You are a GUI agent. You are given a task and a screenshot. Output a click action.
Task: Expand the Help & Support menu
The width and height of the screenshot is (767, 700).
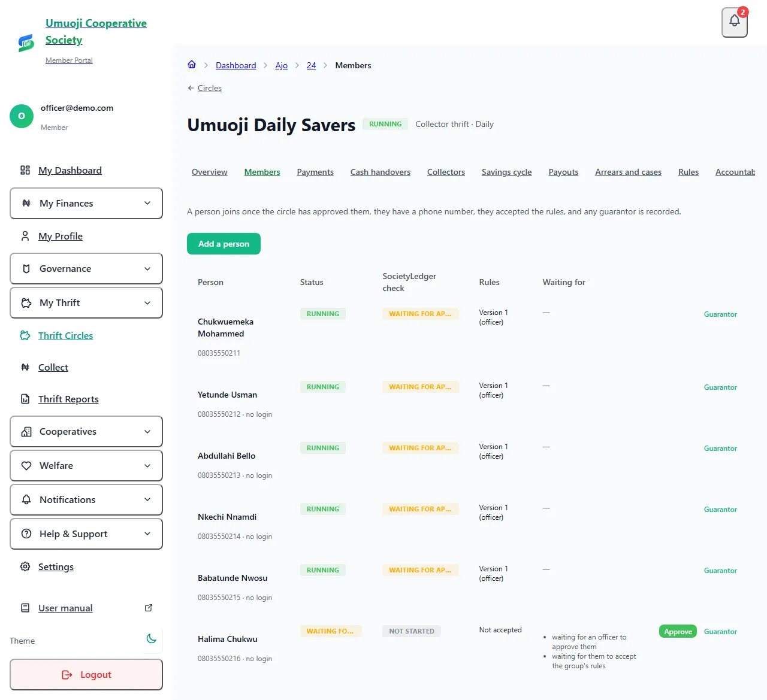[86, 534]
